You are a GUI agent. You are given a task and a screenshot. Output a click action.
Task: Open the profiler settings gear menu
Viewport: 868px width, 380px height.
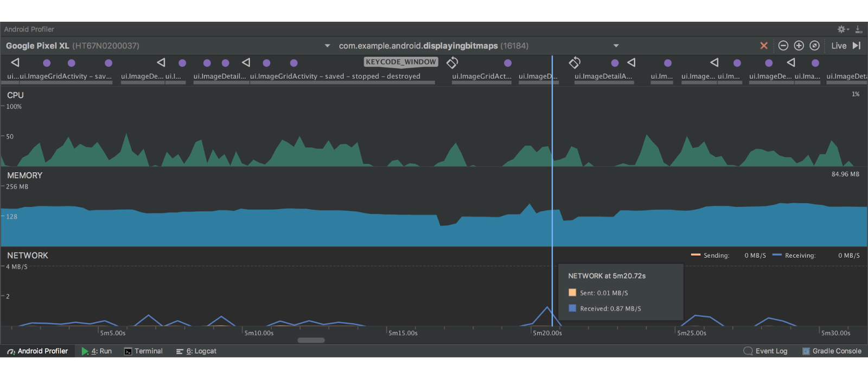point(842,29)
